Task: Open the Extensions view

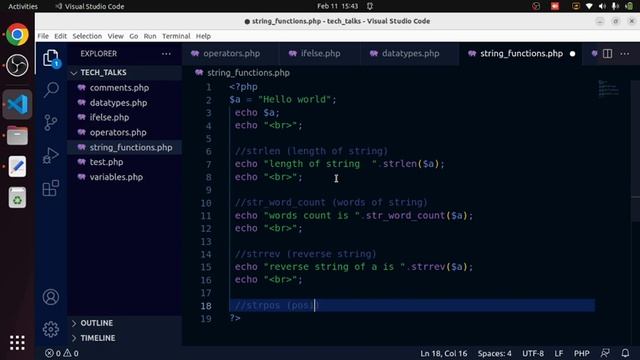Action: [51, 188]
